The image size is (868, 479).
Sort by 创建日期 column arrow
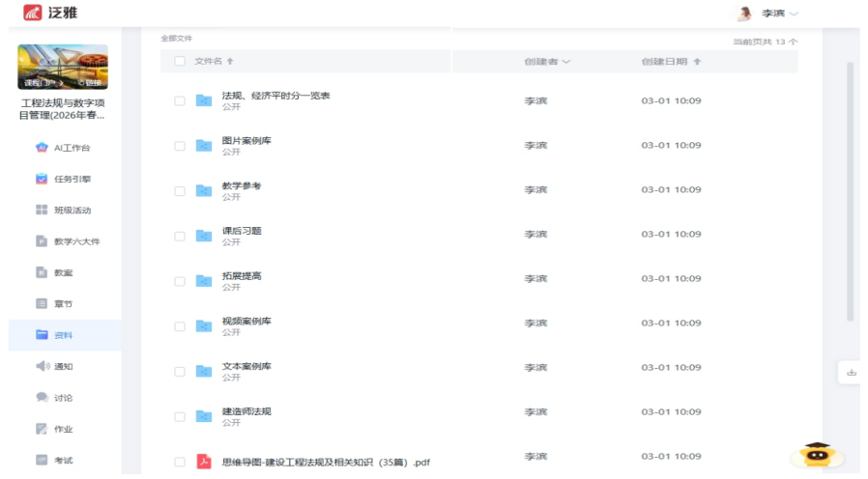[698, 62]
